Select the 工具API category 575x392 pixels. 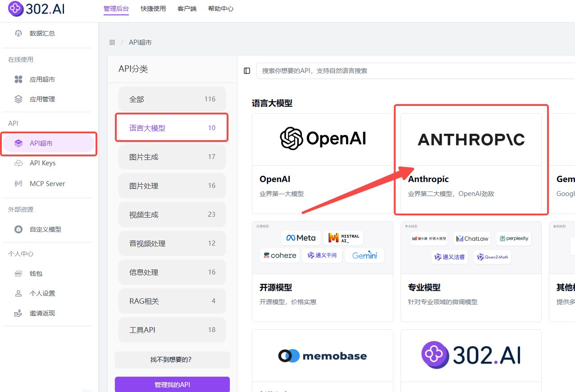(172, 330)
